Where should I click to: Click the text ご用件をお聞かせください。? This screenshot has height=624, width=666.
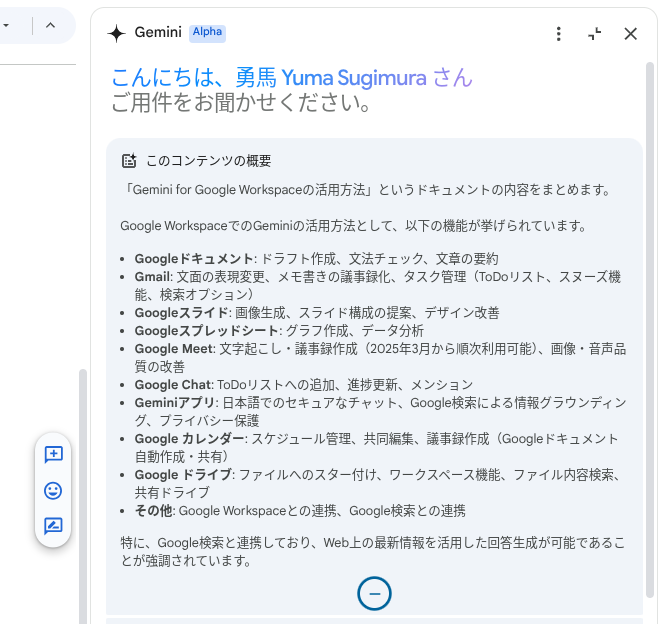(242, 103)
